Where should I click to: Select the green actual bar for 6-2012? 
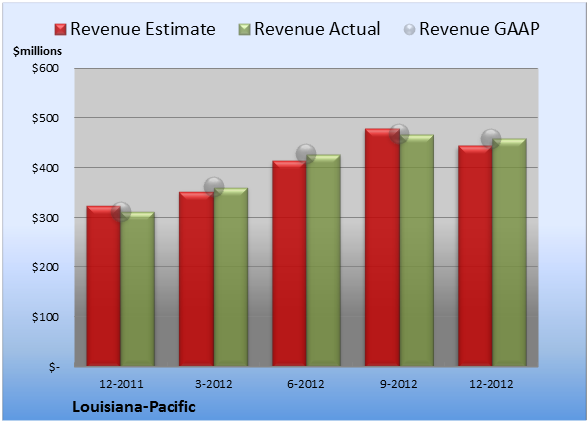[323, 260]
